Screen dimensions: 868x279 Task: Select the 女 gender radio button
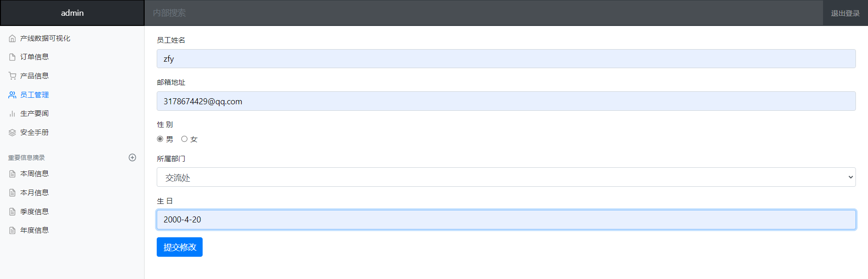[185, 139]
